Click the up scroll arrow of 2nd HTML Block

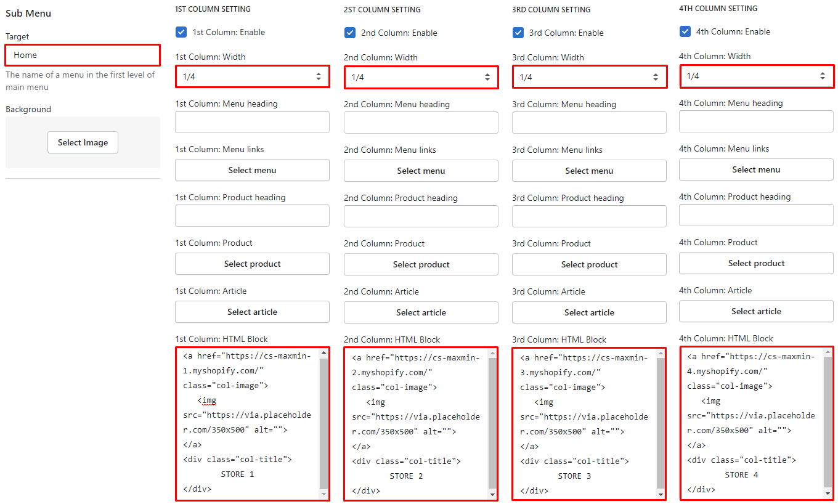(492, 353)
